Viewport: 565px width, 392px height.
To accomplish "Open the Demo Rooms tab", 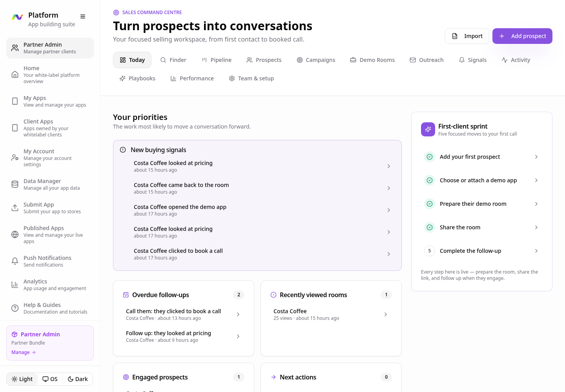I will (x=372, y=60).
